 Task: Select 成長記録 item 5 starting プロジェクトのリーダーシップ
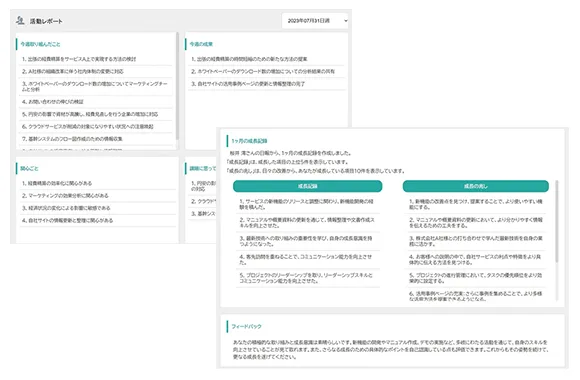[x=308, y=278]
